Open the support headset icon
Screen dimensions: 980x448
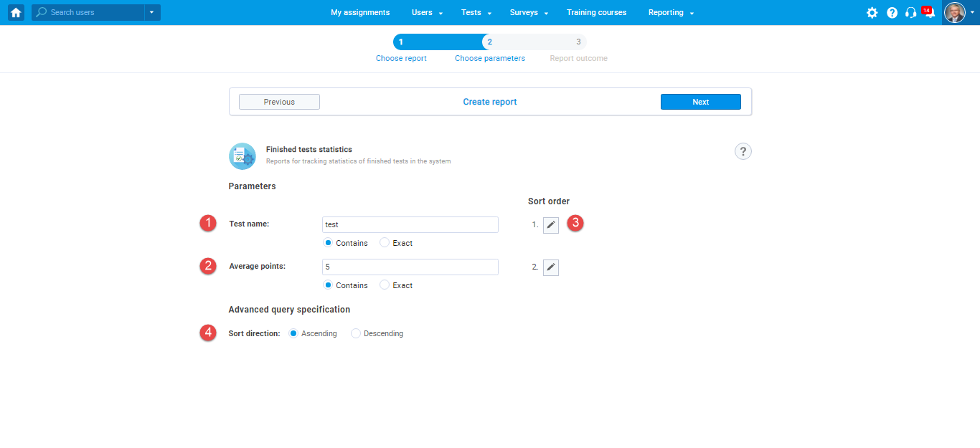coord(910,13)
